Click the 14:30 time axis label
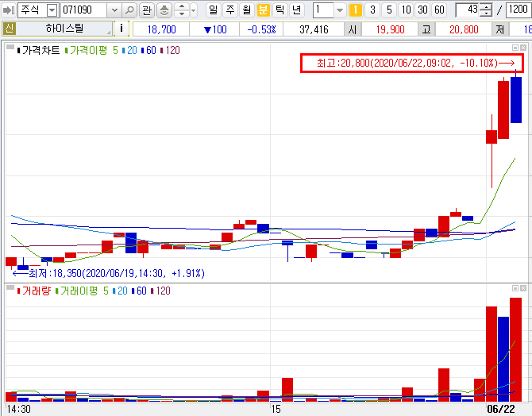This screenshot has width=532, height=416. [x=19, y=409]
